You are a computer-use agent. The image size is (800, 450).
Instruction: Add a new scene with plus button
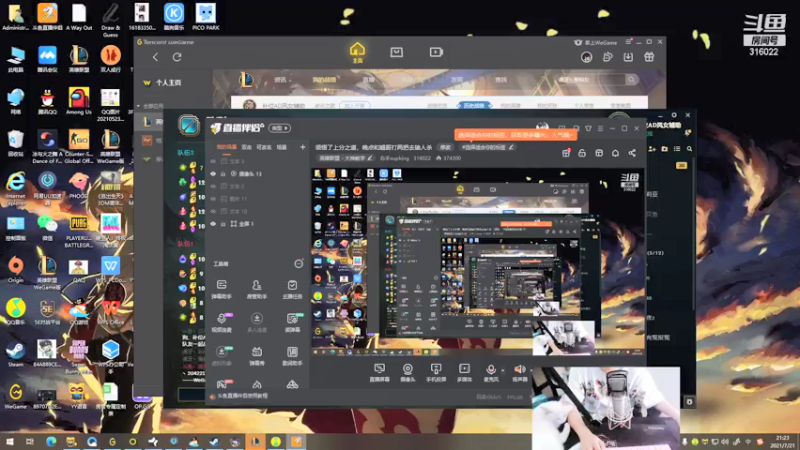[x=303, y=147]
